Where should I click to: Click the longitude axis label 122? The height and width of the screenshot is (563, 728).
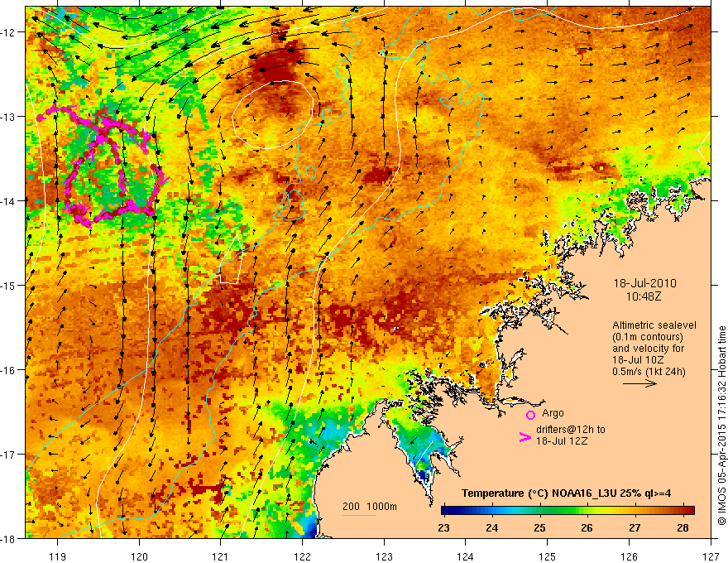(x=302, y=556)
